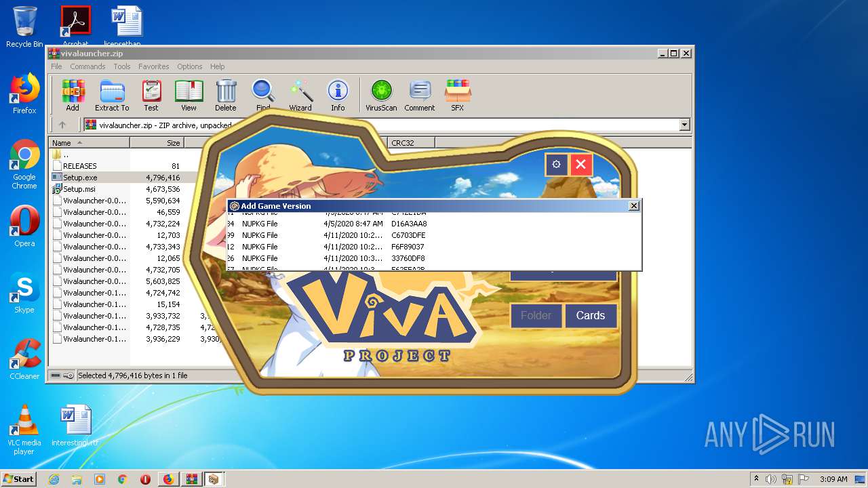Image resolution: width=868 pixels, height=488 pixels.
Task: Open the interestingl.rtf desktop document
Action: (75, 426)
